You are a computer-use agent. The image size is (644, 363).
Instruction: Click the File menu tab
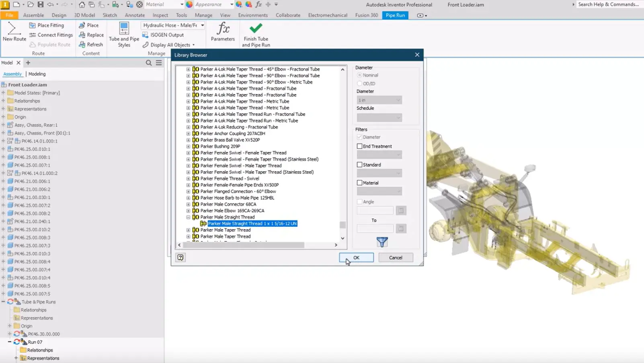(x=10, y=15)
